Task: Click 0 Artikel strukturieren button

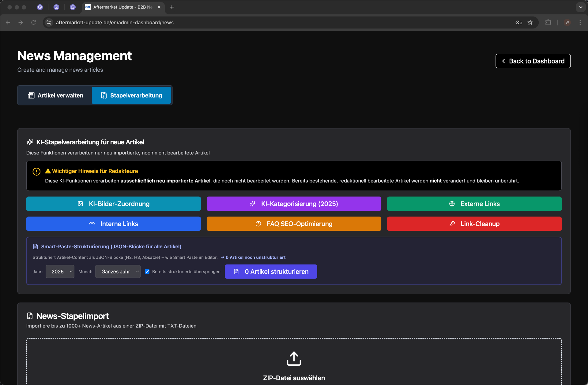Action: pyautogui.click(x=271, y=272)
